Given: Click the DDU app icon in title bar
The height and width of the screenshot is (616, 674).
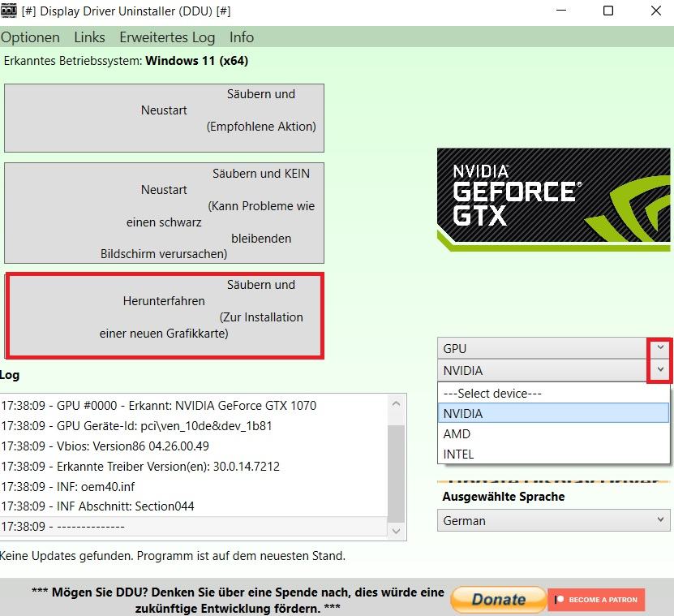Looking at the screenshot, I should (9, 11).
